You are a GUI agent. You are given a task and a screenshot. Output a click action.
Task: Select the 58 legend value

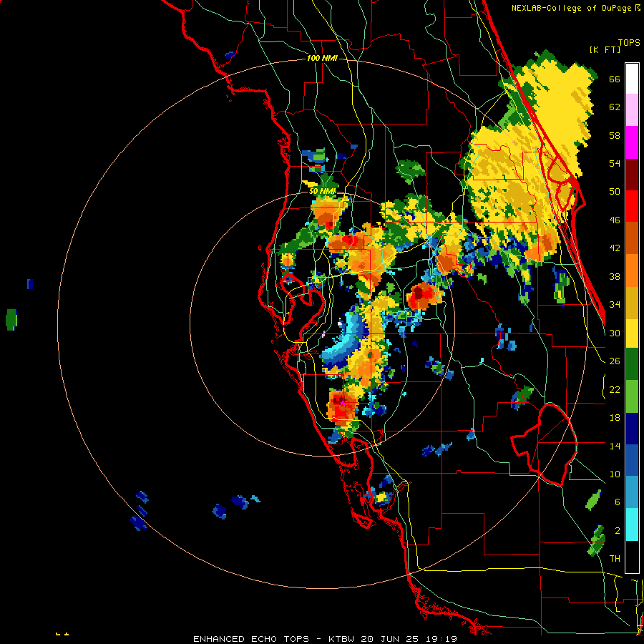pyautogui.click(x=615, y=135)
